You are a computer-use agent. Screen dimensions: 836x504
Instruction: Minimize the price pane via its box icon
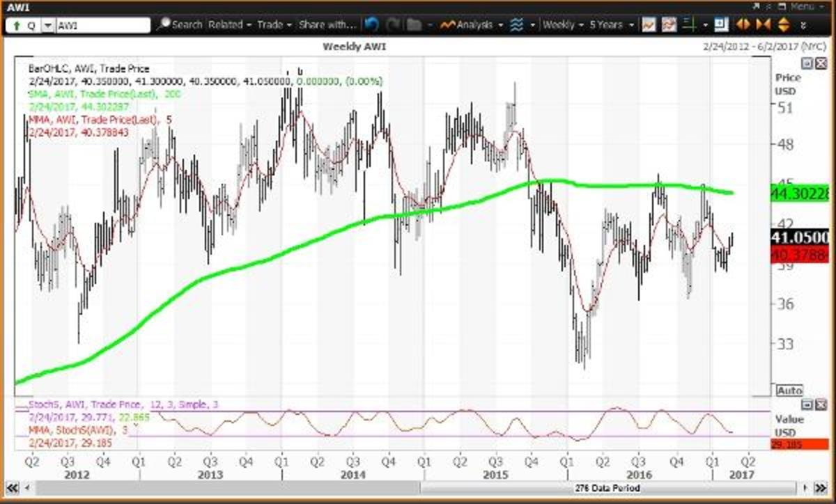point(805,63)
